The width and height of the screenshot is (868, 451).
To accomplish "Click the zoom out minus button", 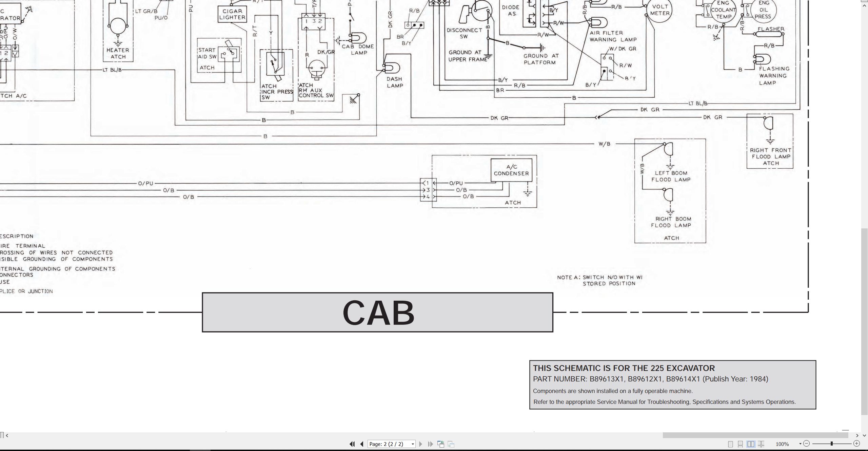I will click(x=807, y=444).
